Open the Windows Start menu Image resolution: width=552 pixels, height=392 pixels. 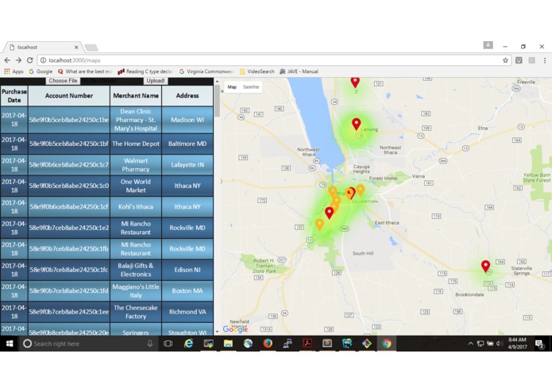[10, 344]
